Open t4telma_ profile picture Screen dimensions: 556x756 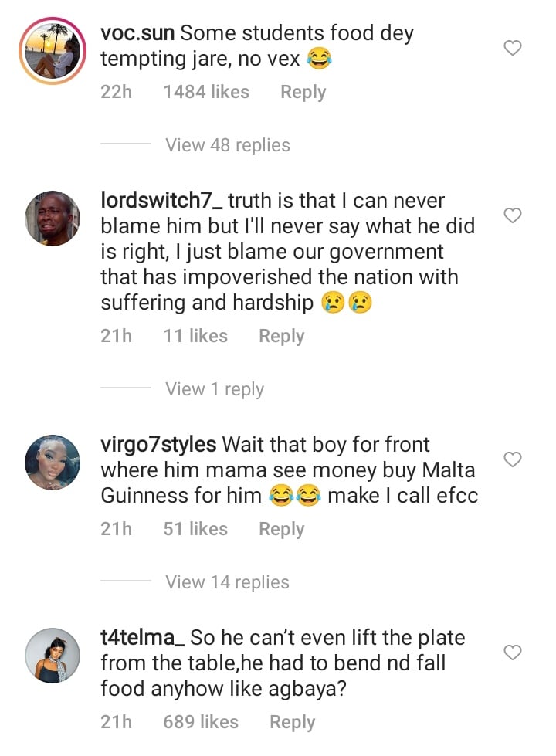point(53,656)
